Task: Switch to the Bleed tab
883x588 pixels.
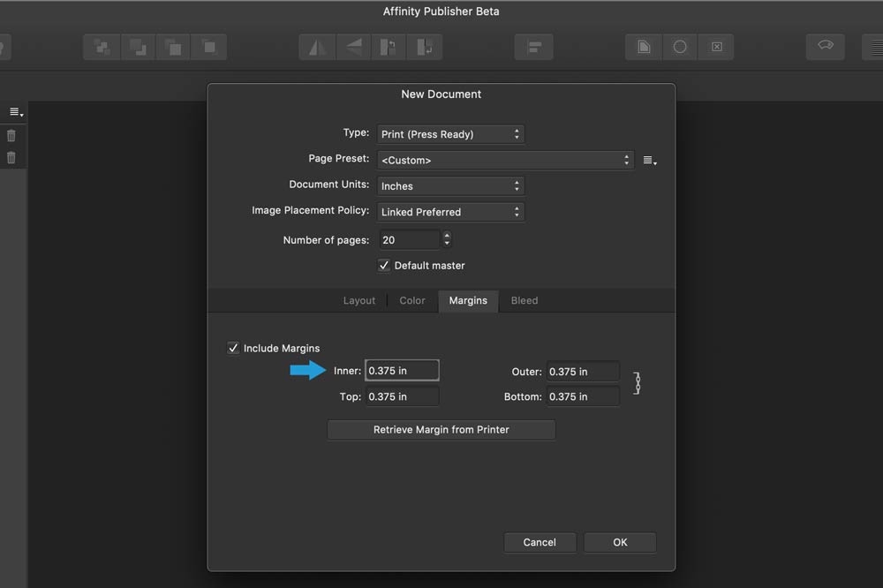Action: coord(525,301)
